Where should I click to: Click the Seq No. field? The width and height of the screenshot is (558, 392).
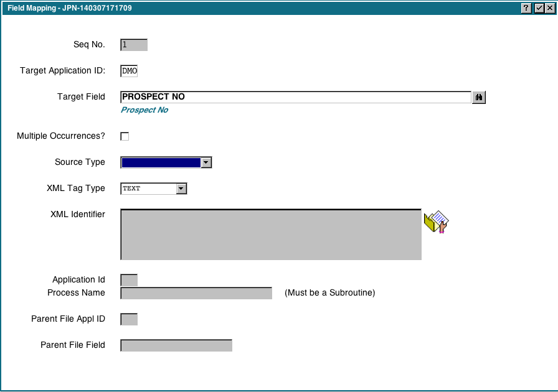134,45
